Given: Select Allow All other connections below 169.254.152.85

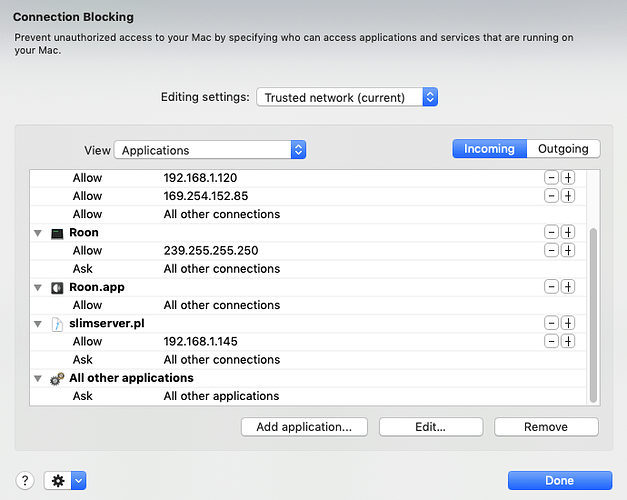Looking at the screenshot, I should [308, 214].
